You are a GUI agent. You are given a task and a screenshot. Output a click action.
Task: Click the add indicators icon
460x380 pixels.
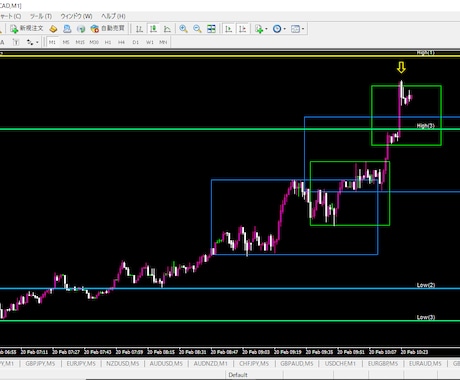coord(259,29)
